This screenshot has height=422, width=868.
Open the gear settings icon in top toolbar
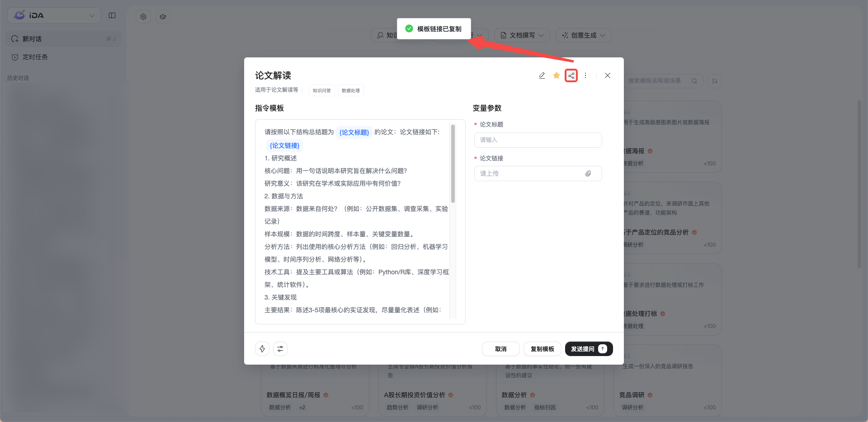point(143,17)
